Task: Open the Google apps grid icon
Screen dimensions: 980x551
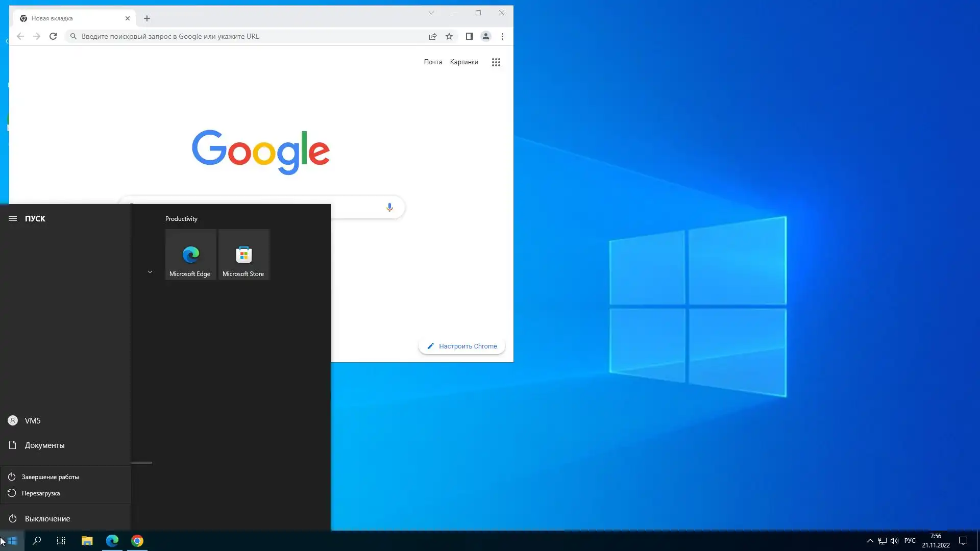Action: pyautogui.click(x=496, y=62)
